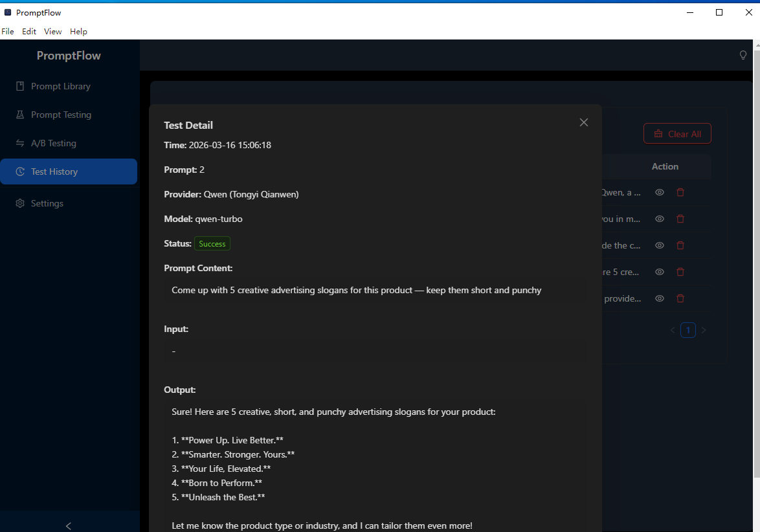Open Prompt Library in sidebar
This screenshot has width=760, height=532.
(x=69, y=86)
